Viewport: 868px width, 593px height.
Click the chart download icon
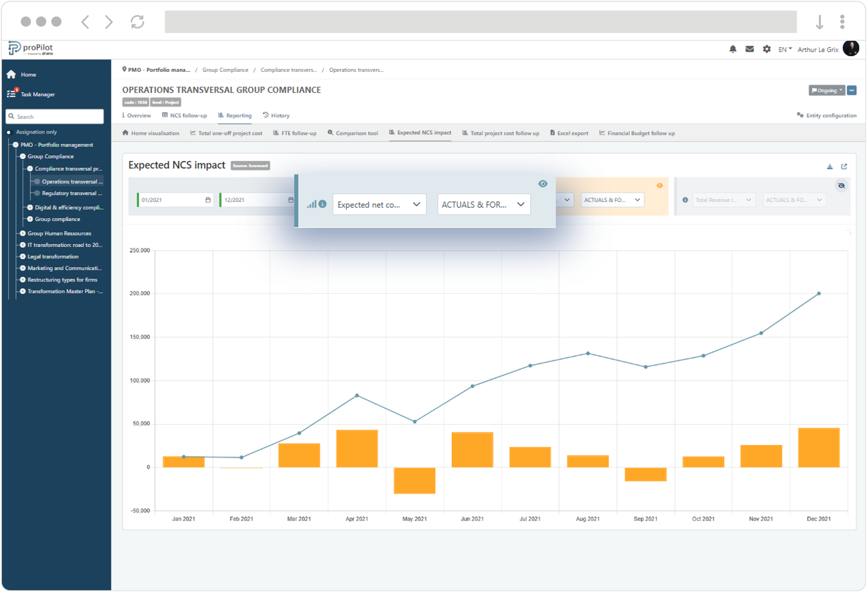tap(830, 167)
